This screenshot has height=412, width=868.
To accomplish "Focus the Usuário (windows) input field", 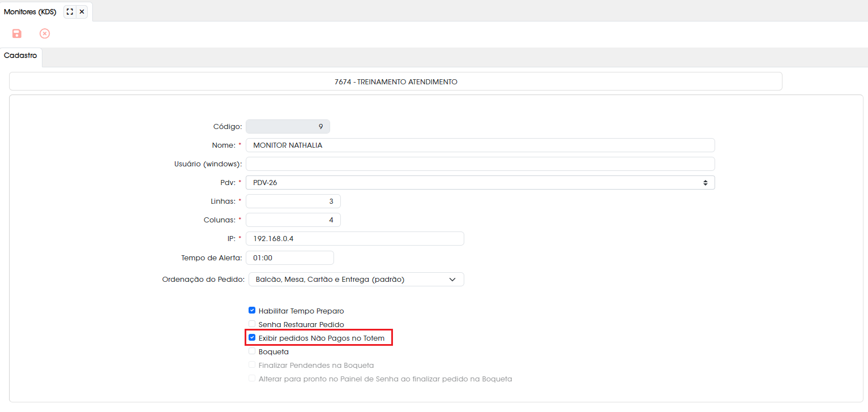I will (480, 164).
